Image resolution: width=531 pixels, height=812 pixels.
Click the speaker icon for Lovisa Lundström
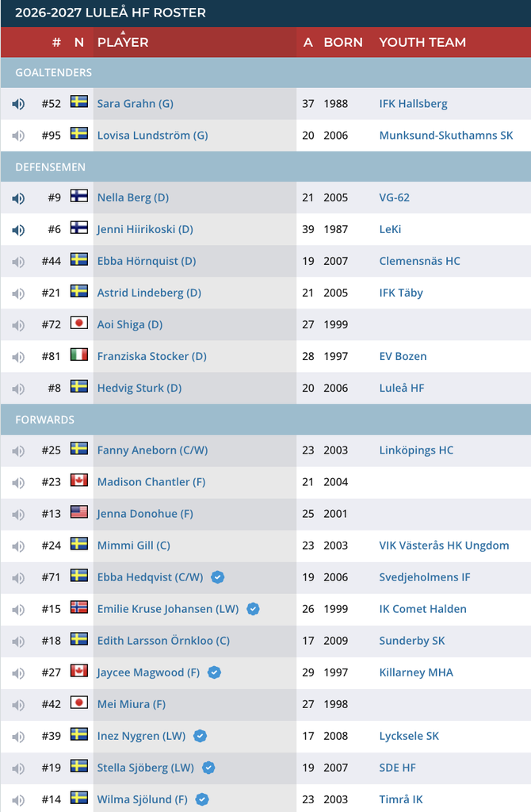18,136
